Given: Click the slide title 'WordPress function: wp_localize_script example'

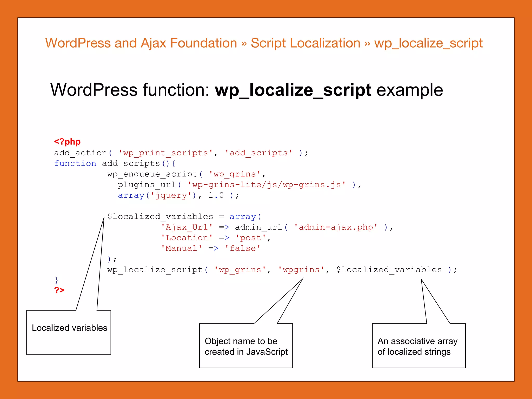Looking at the screenshot, I should [x=247, y=90].
